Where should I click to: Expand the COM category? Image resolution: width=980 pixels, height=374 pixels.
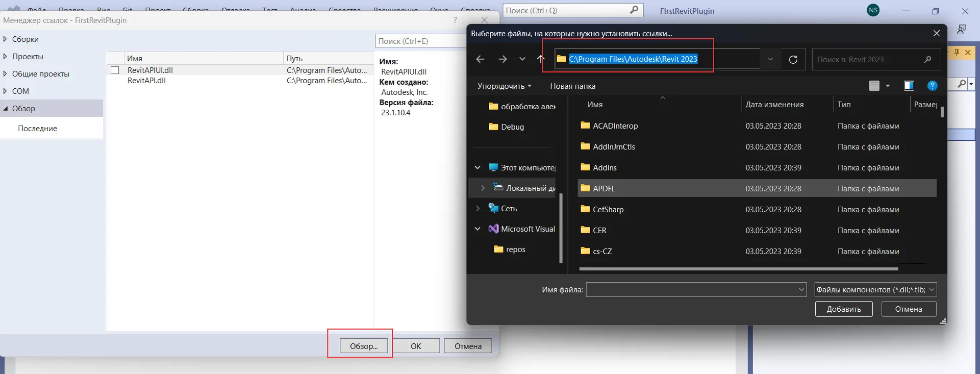5,91
